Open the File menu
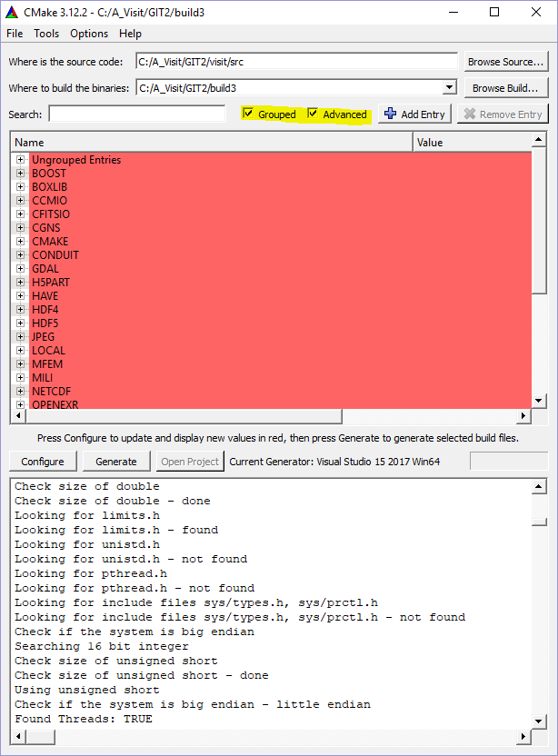Viewport: 558px width, 756px height. point(15,34)
